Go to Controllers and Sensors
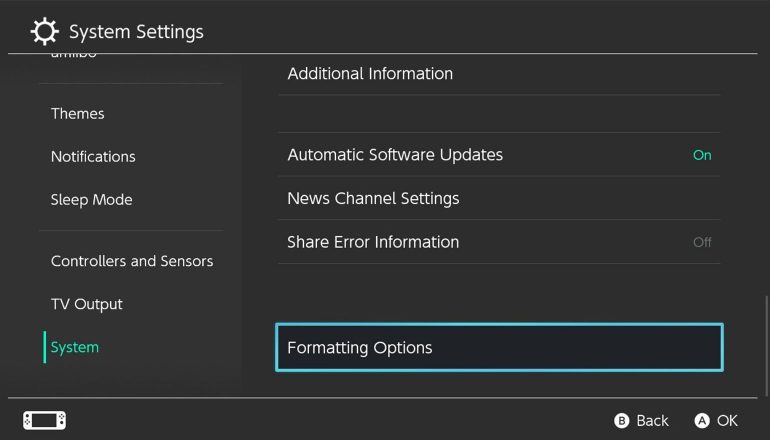 point(132,261)
